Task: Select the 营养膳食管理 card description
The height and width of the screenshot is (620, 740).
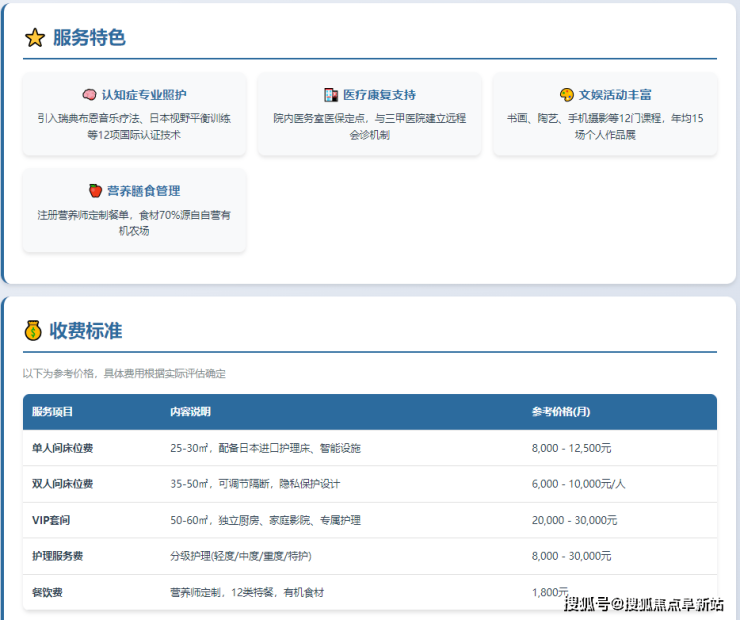Action: pyautogui.click(x=134, y=222)
